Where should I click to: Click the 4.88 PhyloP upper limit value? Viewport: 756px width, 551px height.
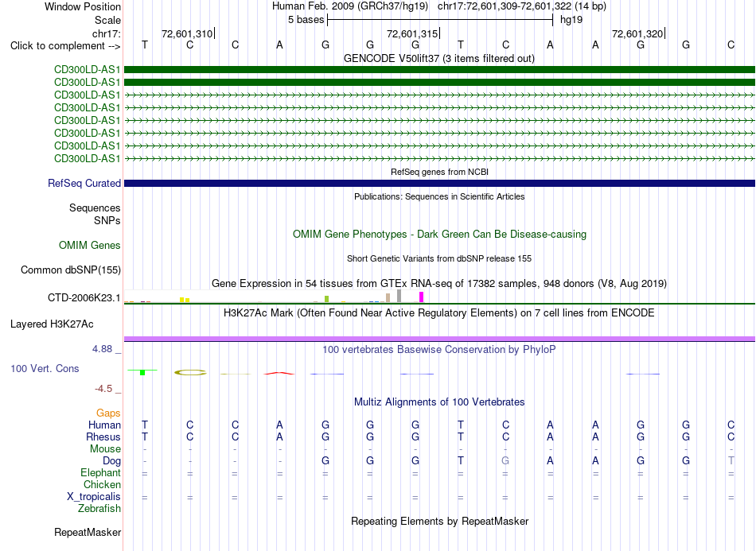[x=102, y=349]
